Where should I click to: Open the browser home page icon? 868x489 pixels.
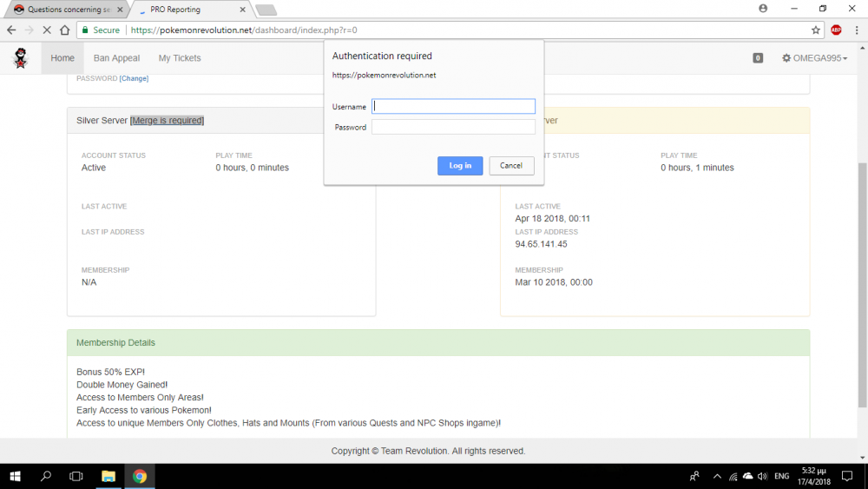65,30
